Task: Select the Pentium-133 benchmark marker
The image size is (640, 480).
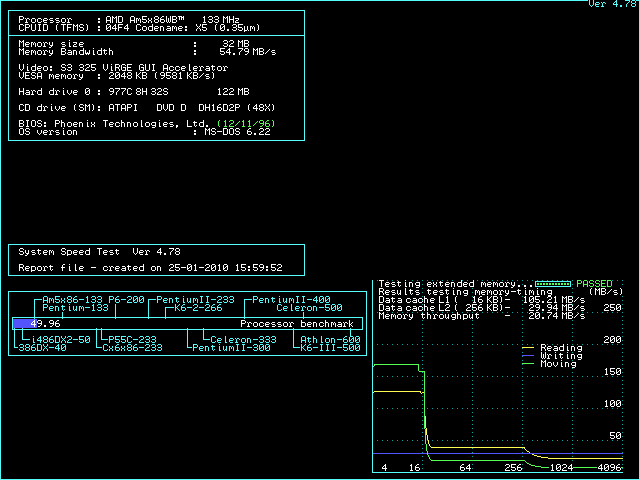Action: [76, 308]
